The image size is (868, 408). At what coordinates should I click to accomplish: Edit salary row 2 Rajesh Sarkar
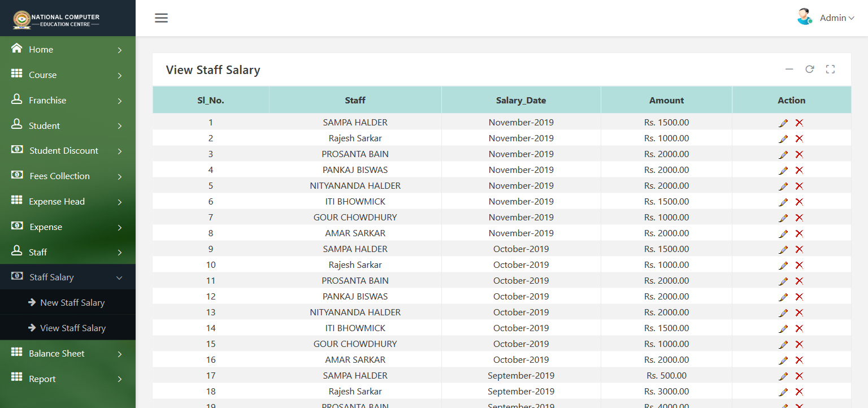click(x=783, y=138)
